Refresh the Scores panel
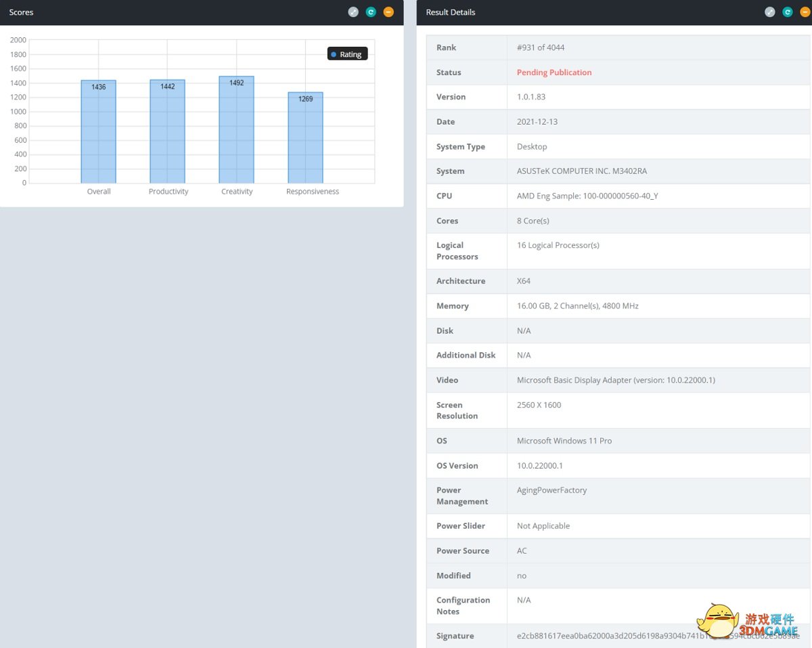Screen dimensions: 812x648 pos(371,12)
